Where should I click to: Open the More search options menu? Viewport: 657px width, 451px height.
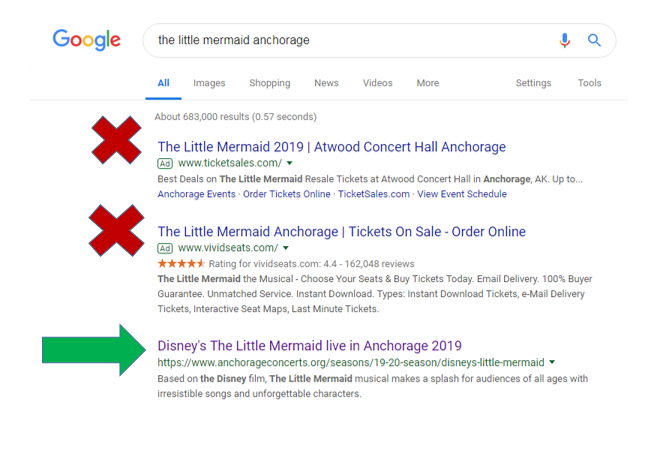pos(428,83)
